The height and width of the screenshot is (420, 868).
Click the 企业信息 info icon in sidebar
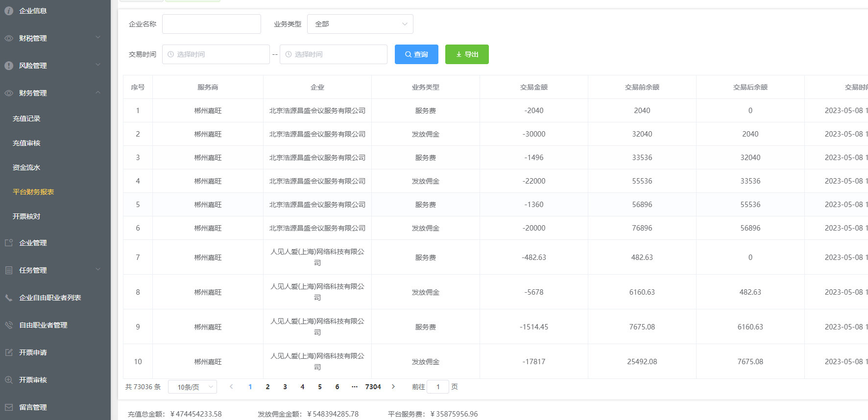point(9,11)
